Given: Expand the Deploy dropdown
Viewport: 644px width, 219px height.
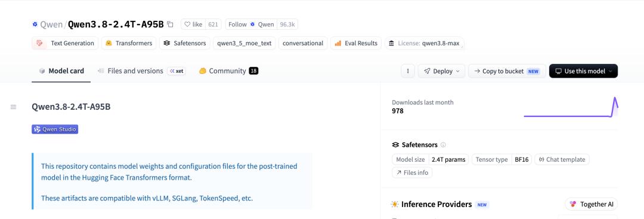Looking at the screenshot, I should 441,71.
